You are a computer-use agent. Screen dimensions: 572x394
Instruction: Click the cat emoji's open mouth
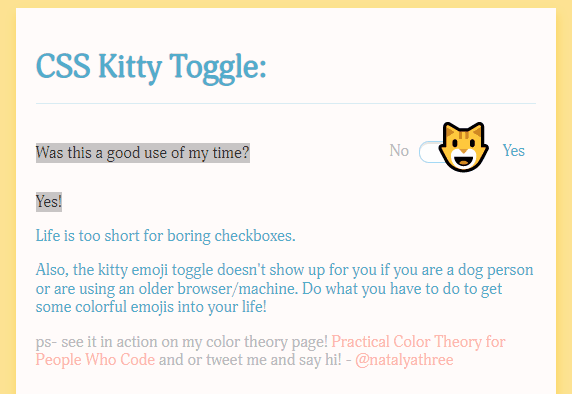(x=463, y=160)
